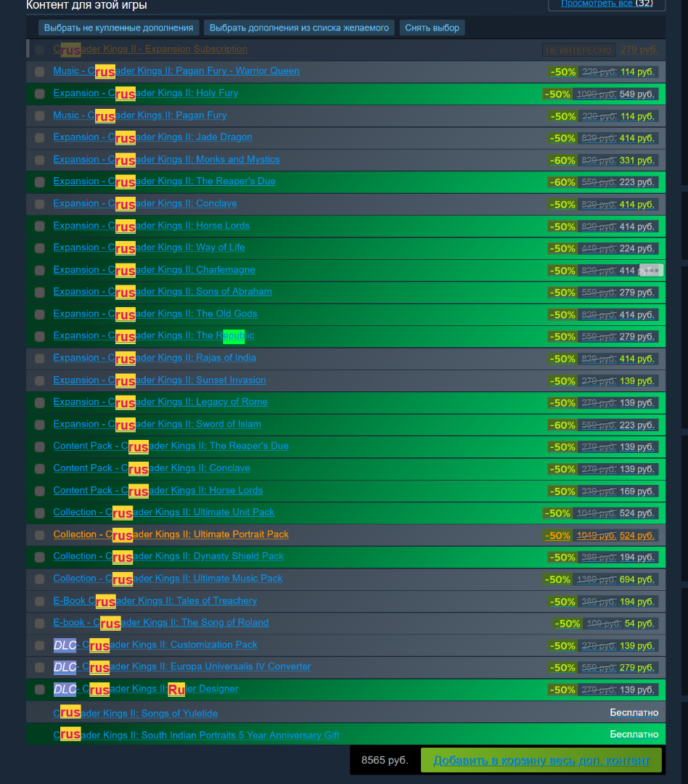Click 'Выбрать не купленные дополнения' button
Image resolution: width=688 pixels, height=784 pixels.
[x=118, y=28]
